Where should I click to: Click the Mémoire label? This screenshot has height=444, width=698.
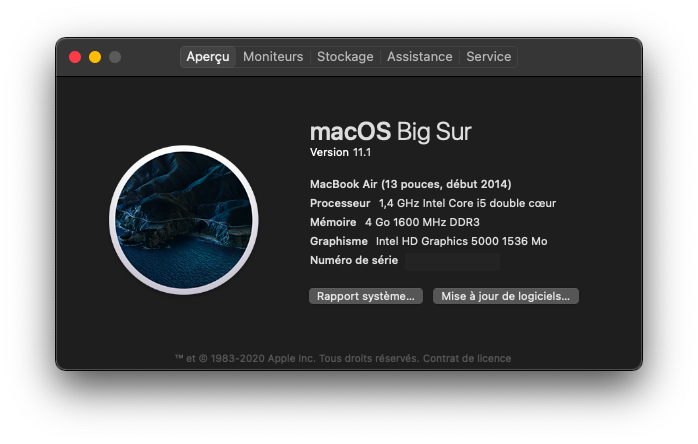333,222
